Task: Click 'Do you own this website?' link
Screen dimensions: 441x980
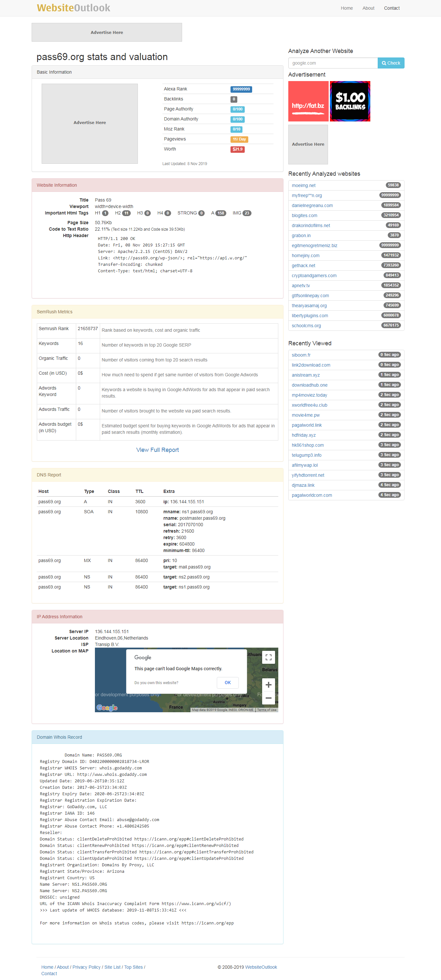Action: 156,683
